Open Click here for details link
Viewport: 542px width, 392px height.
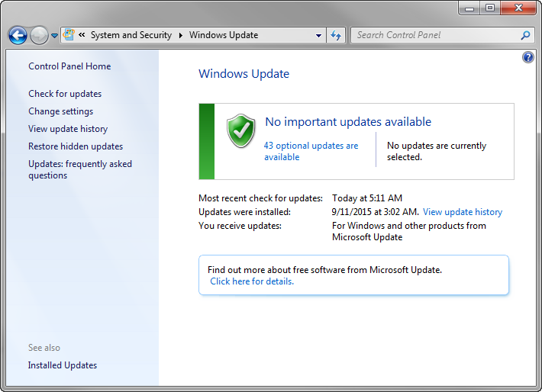(x=252, y=281)
